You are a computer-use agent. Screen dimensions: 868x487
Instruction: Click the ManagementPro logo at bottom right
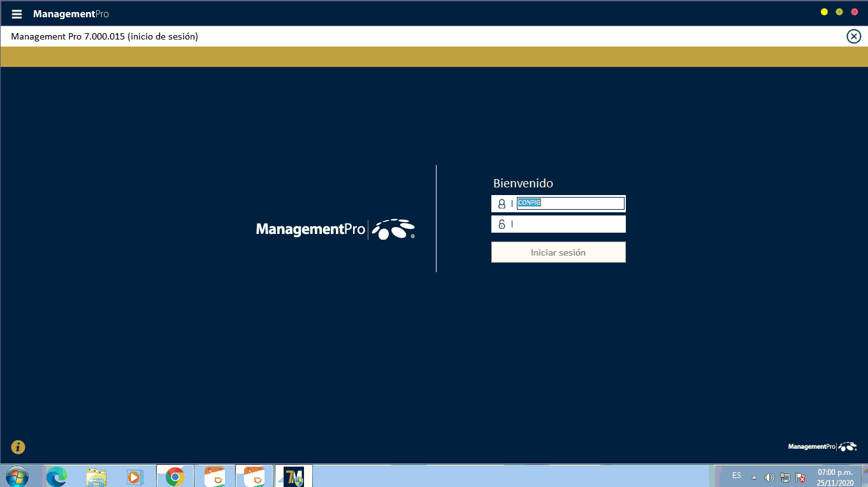(822, 447)
